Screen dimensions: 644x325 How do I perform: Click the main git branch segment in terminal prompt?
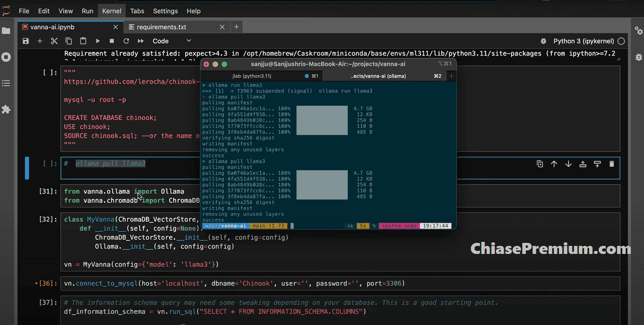(268, 226)
